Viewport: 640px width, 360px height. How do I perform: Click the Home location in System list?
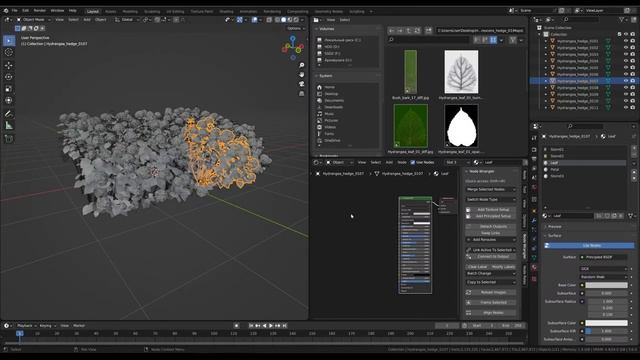(x=329, y=87)
